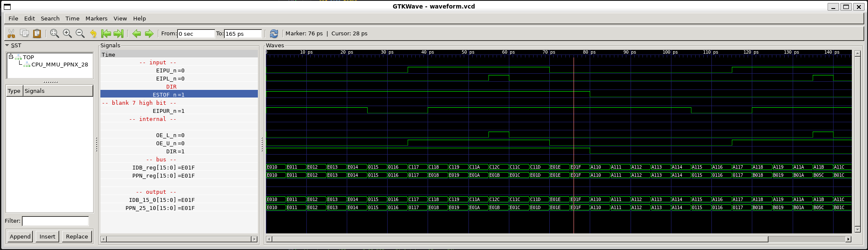Click the Type column header
The width and height of the screenshot is (868, 250).
pyautogui.click(x=14, y=91)
